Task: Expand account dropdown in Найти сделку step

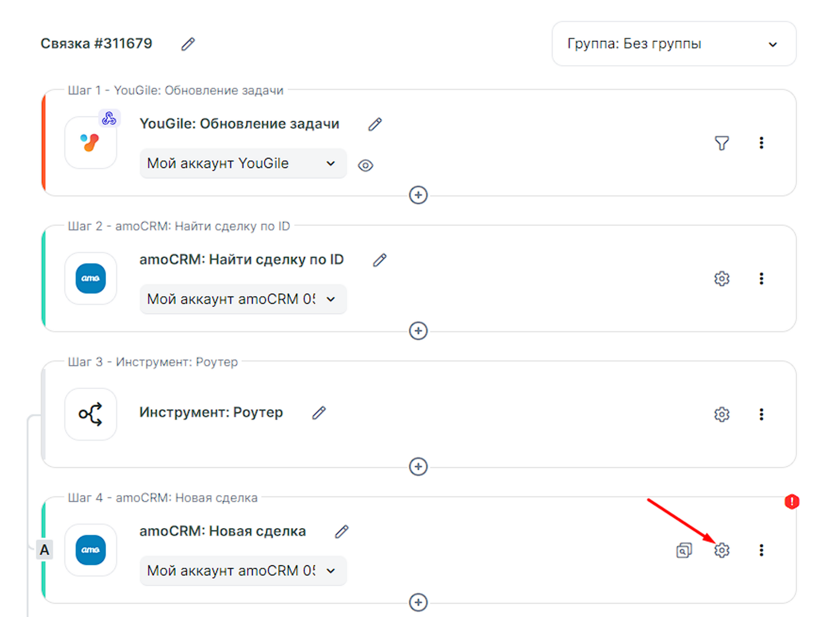Action: click(243, 299)
